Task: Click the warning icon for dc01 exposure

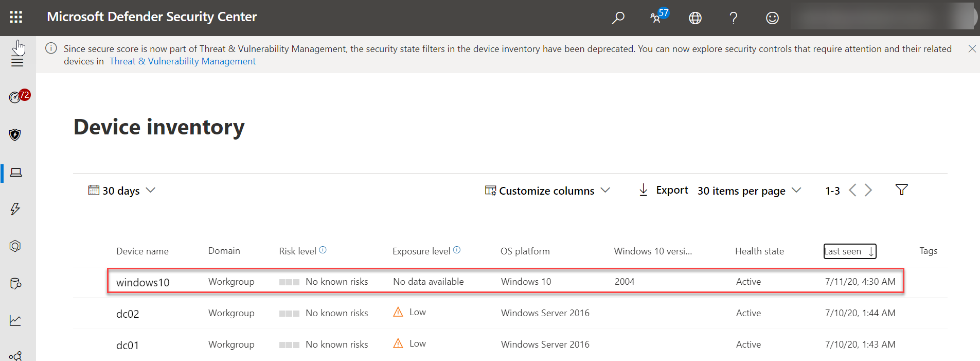Action: tap(398, 343)
